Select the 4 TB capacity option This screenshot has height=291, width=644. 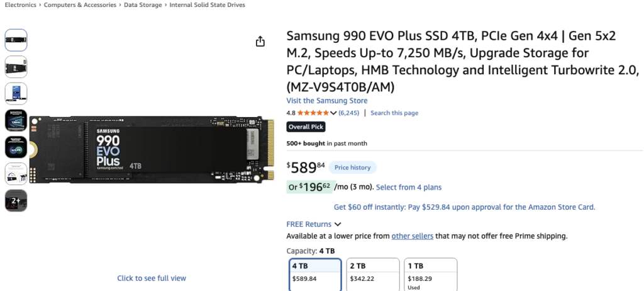[315, 273]
